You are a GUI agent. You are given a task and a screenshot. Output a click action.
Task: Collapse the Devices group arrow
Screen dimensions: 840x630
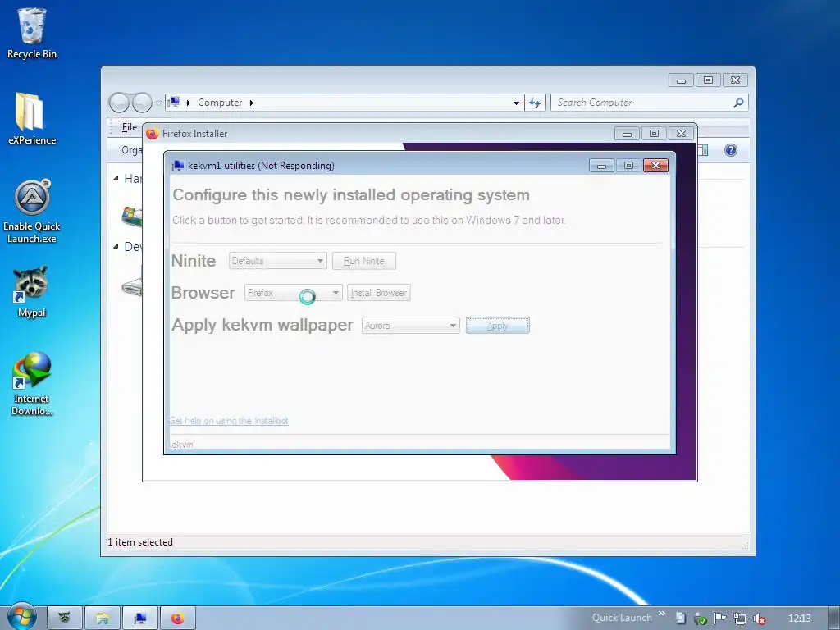116,246
